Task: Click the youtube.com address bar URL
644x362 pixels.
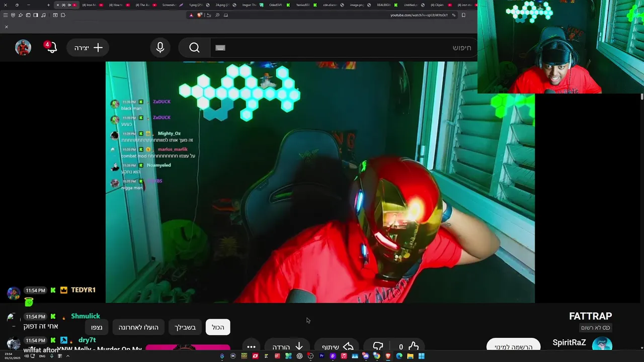Action: [x=419, y=15]
